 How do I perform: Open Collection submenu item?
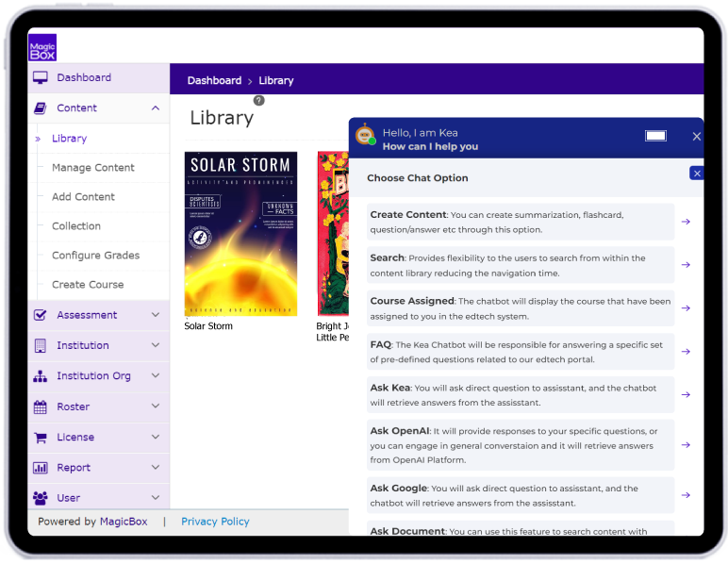[76, 226]
